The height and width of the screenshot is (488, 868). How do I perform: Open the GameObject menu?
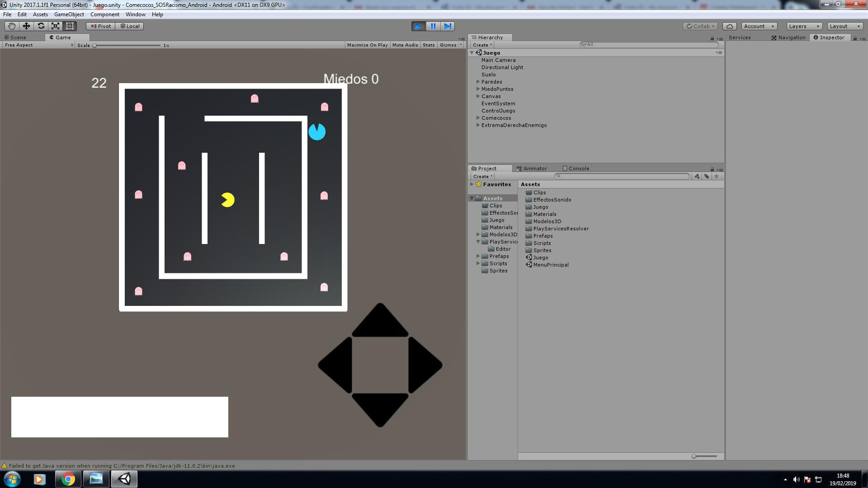69,14
